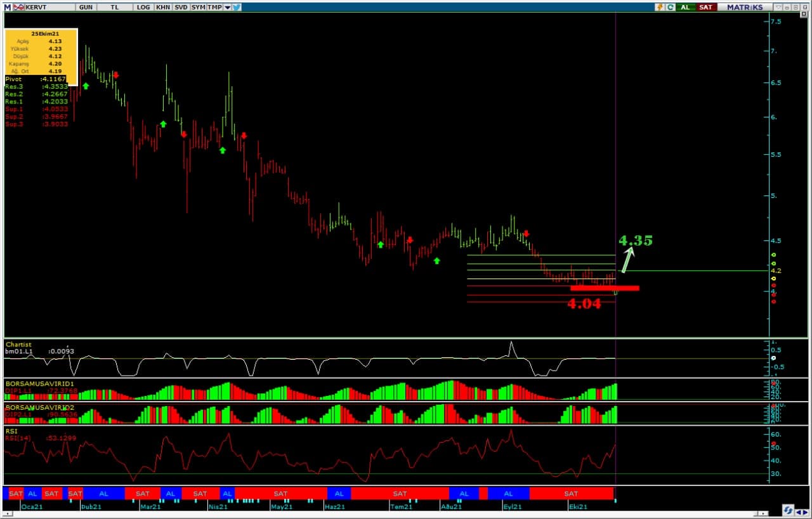
Task: Click the Sup.2 3.9667 row
Action: pyautogui.click(x=36, y=117)
